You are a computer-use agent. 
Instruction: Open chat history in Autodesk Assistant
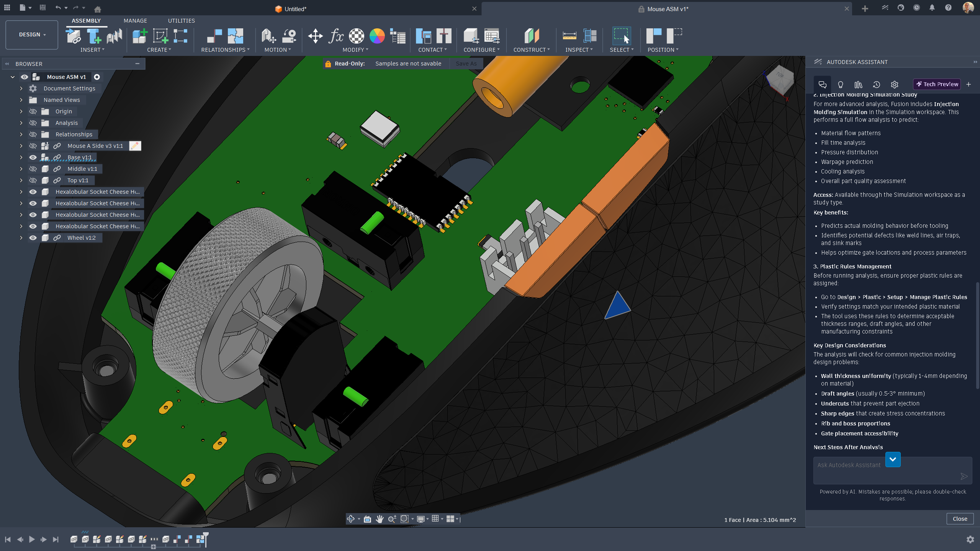pyautogui.click(x=877, y=85)
